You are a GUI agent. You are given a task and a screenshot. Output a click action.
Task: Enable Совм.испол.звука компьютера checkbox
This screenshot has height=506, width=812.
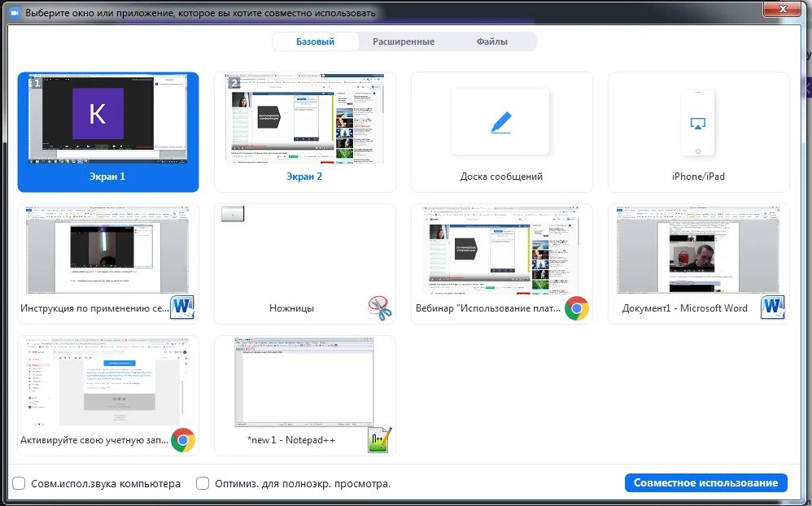[x=20, y=484]
